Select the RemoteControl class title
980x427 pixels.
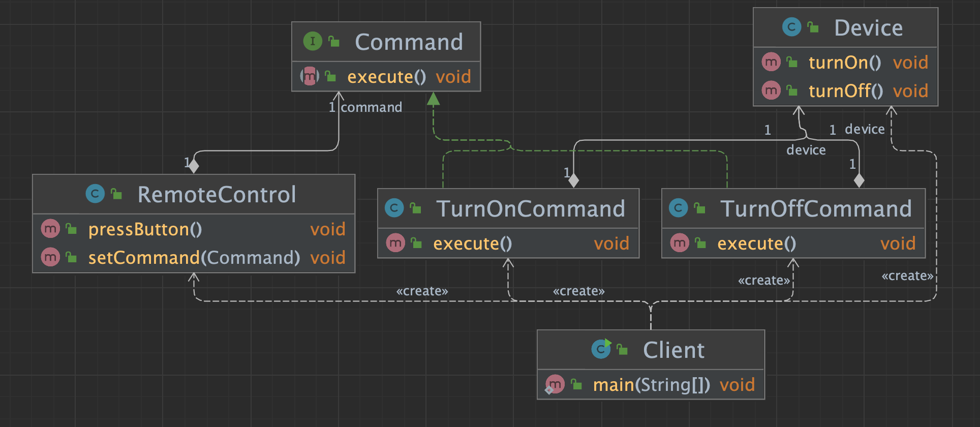tap(217, 194)
